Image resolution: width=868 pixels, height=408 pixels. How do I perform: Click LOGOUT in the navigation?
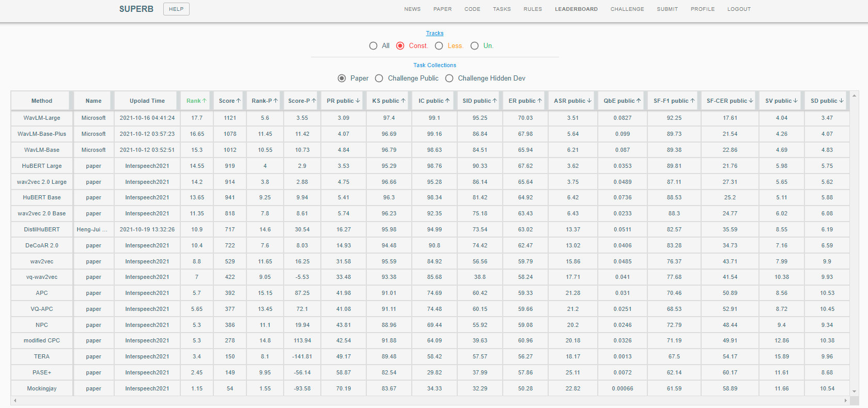pos(739,9)
